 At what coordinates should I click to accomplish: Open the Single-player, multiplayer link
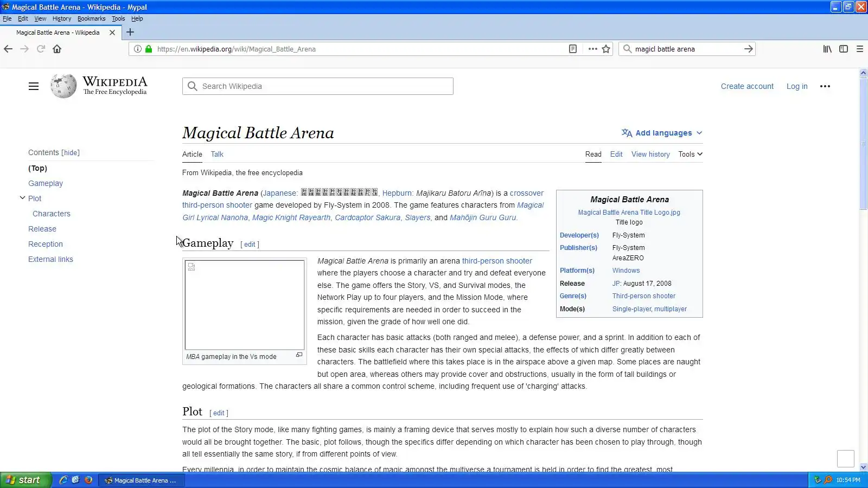pyautogui.click(x=649, y=309)
